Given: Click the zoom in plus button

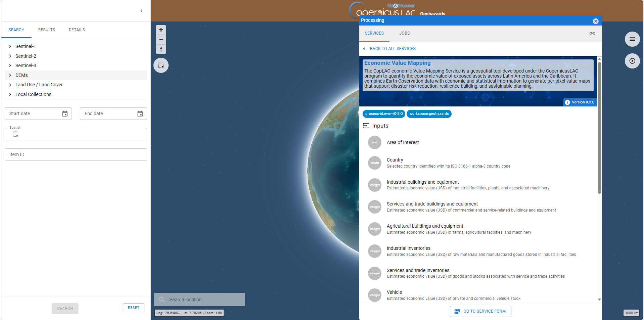Looking at the screenshot, I should 161,30.
